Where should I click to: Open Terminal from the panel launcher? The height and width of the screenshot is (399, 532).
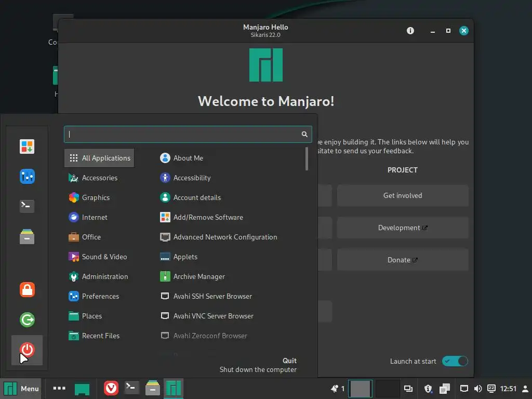(x=131, y=388)
